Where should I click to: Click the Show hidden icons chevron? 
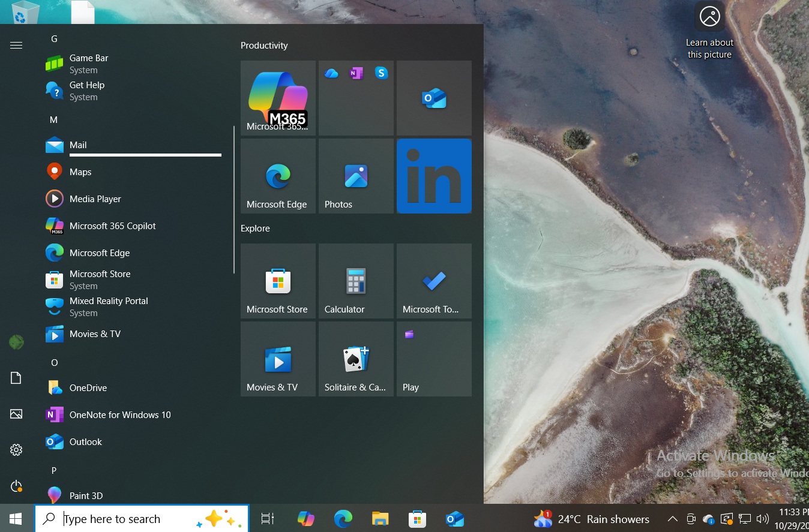(673, 519)
